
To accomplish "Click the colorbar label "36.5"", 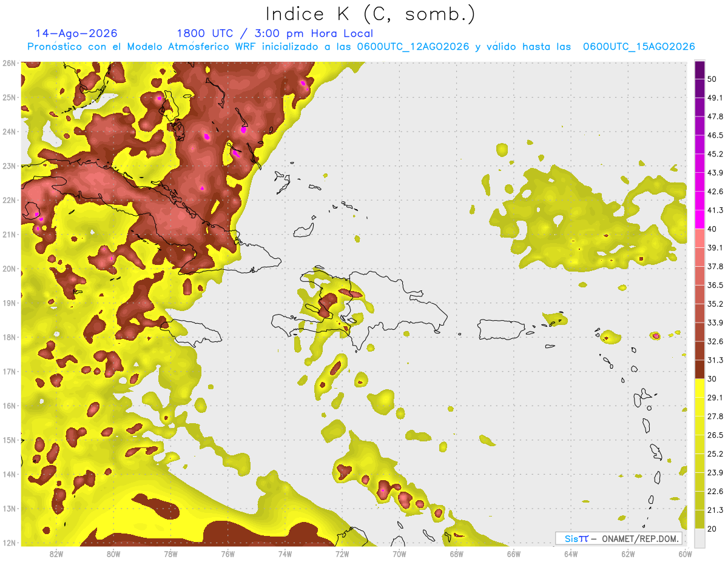I will (x=715, y=285).
